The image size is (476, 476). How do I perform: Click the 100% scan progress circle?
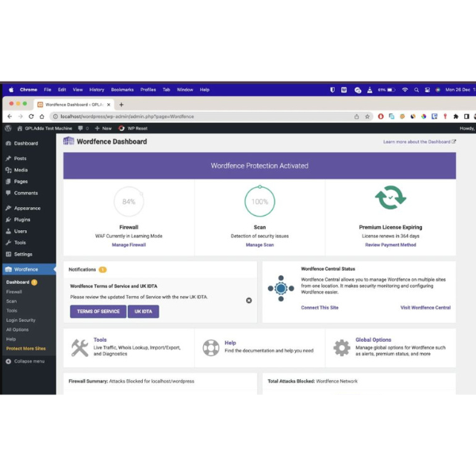(x=260, y=202)
